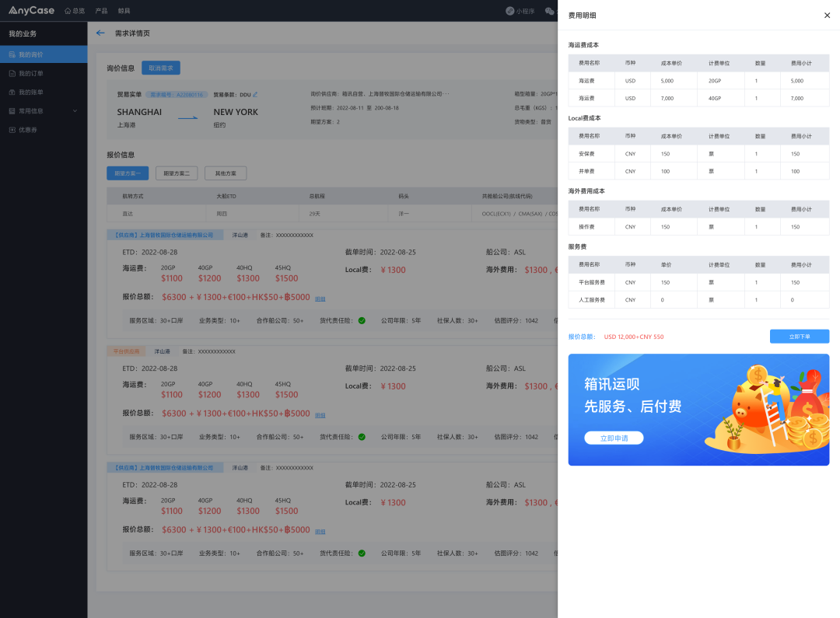Open 产品 in top navigation
This screenshot has width=840, height=618.
101,11
